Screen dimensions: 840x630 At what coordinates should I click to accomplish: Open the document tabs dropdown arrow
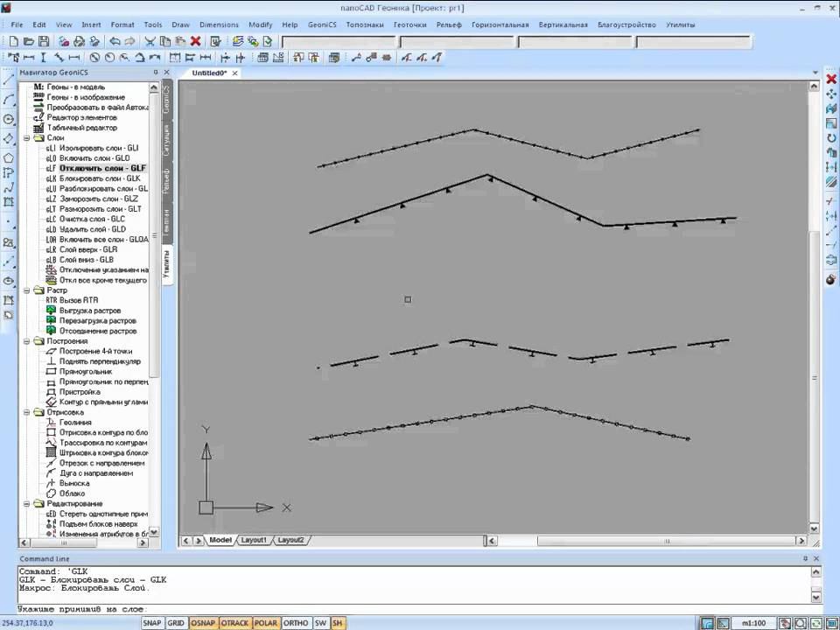(815, 73)
